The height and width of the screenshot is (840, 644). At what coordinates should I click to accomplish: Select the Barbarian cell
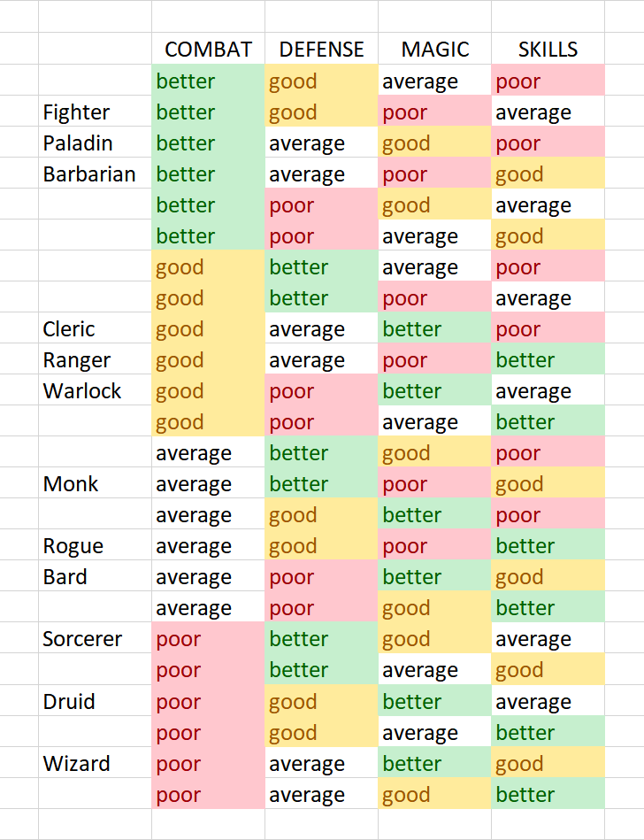[95, 174]
